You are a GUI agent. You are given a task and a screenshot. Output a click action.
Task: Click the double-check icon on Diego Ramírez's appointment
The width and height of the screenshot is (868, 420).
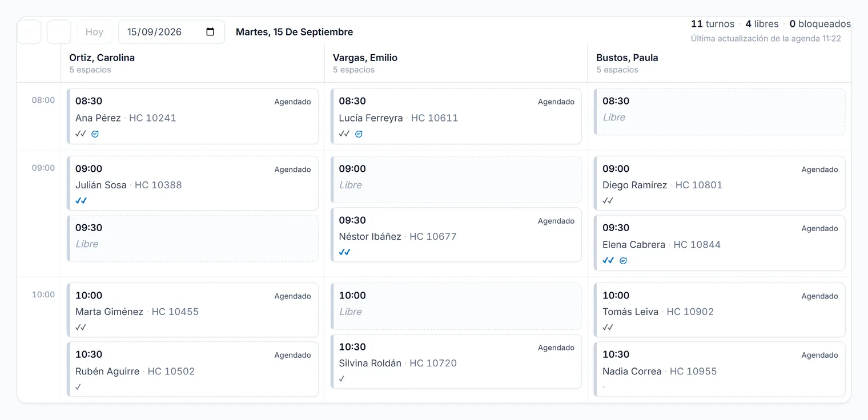608,201
